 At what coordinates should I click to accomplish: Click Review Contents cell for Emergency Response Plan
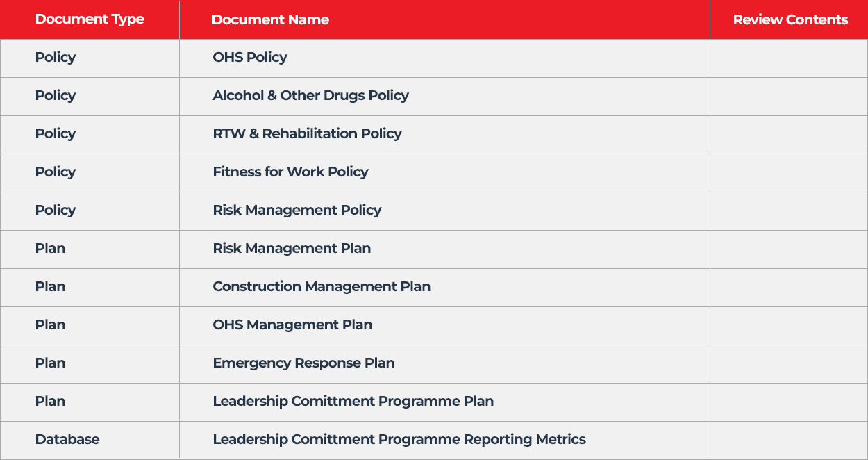pos(789,363)
